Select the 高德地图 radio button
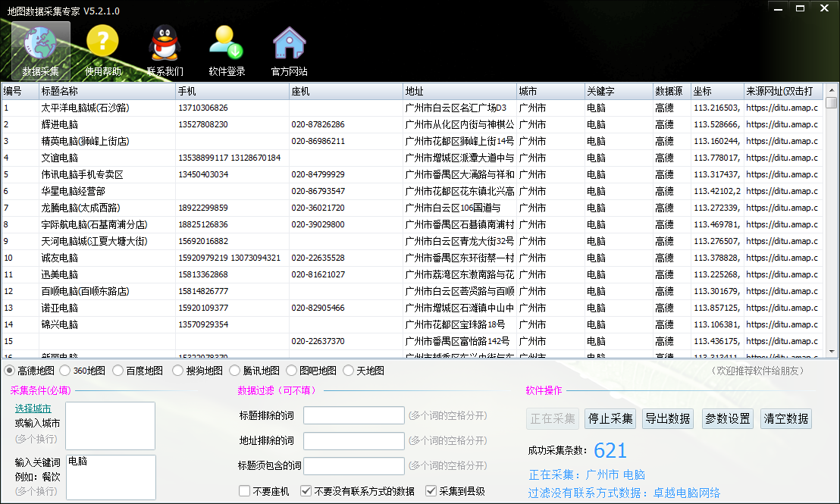 [x=10, y=371]
